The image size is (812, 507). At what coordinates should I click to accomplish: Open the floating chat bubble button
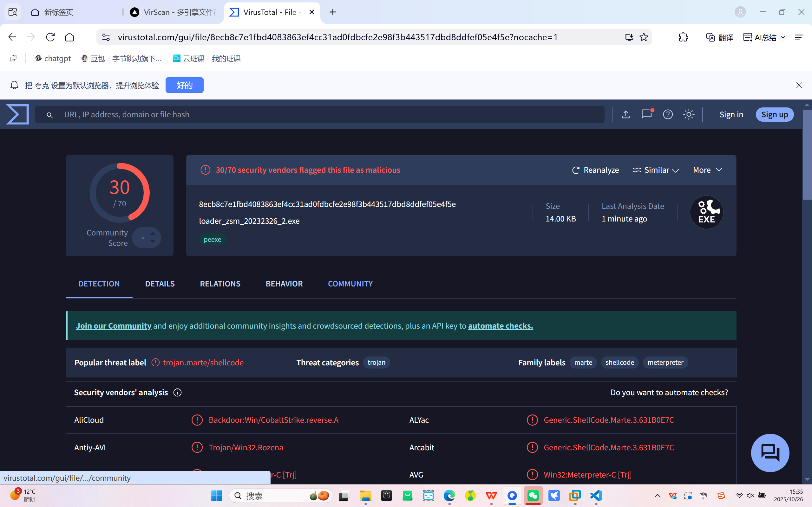click(770, 453)
